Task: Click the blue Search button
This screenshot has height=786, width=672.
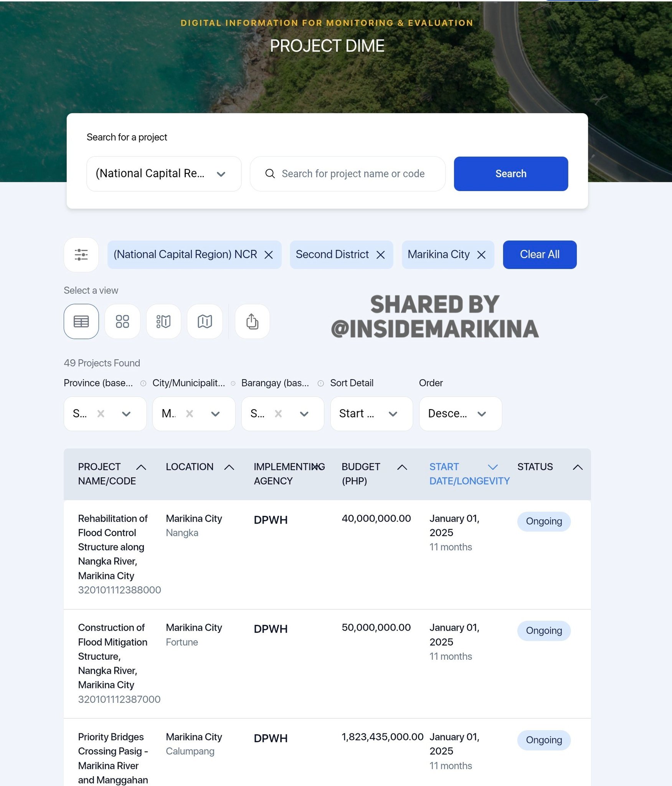Action: point(511,173)
